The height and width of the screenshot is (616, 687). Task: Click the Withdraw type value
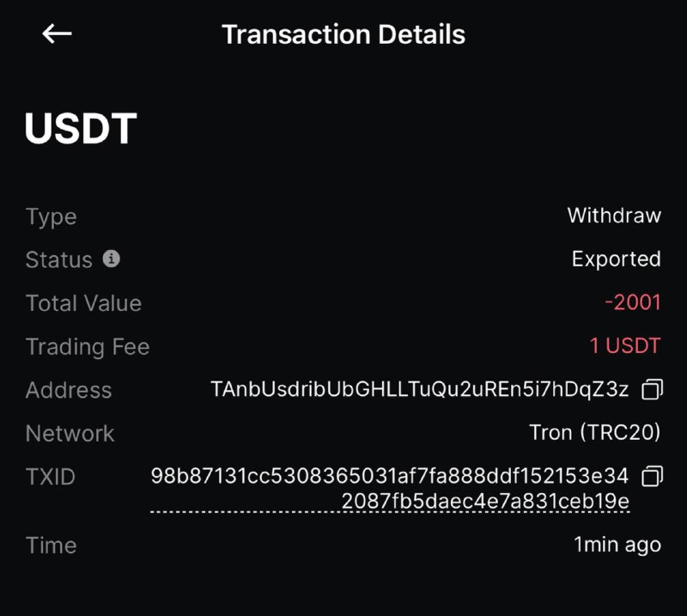tap(614, 216)
